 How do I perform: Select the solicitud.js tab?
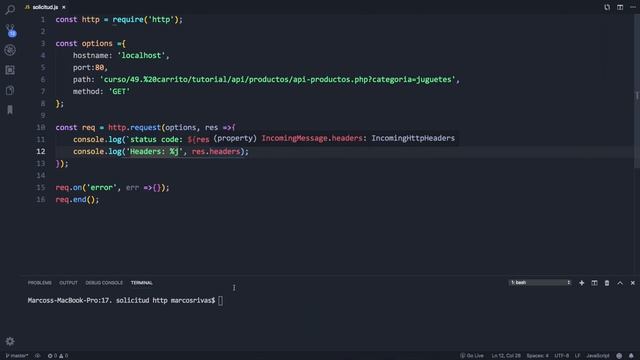coord(45,7)
